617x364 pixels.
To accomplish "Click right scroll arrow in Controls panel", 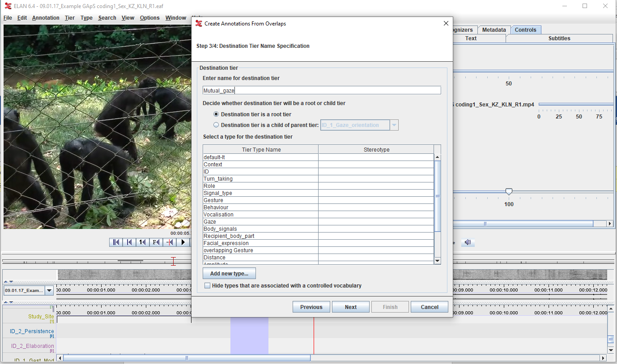I will [x=609, y=224].
